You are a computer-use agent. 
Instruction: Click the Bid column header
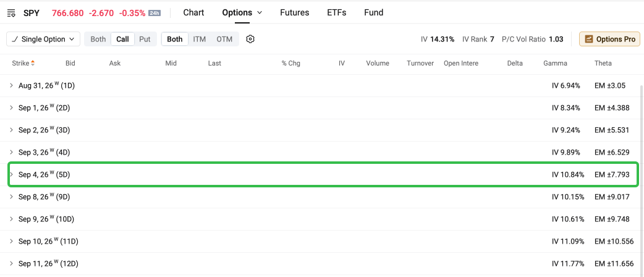pyautogui.click(x=70, y=63)
